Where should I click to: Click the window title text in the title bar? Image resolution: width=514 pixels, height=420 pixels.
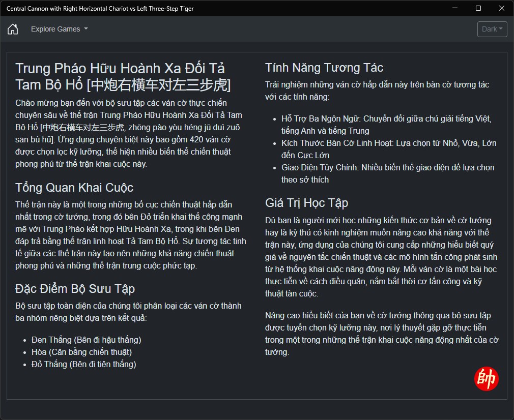100,9
